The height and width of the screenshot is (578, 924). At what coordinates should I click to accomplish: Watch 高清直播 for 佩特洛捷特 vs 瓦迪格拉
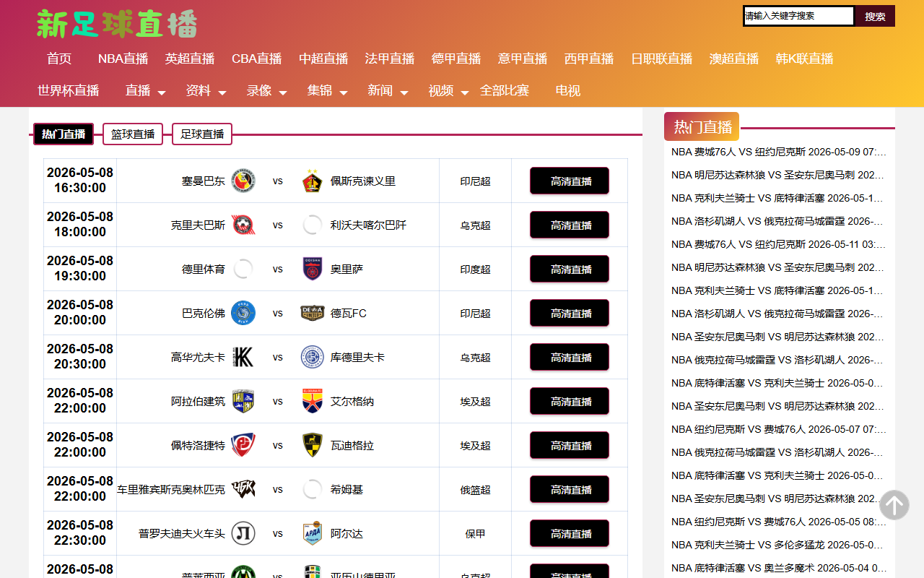[x=570, y=445]
